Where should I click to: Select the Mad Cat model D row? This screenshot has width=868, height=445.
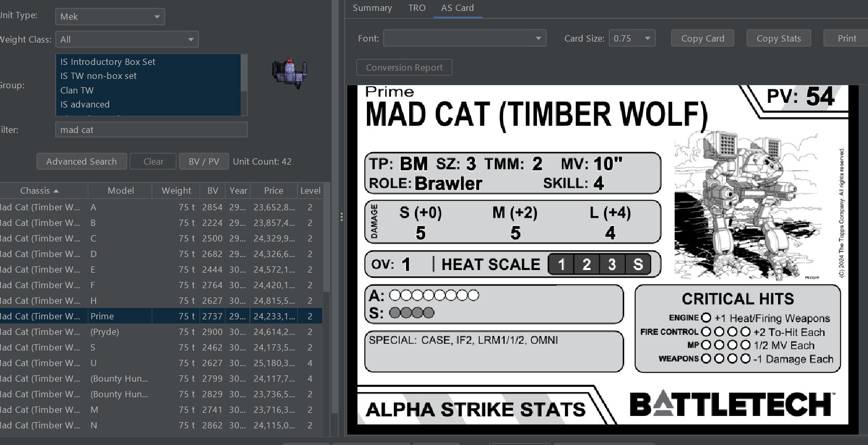pos(161,254)
